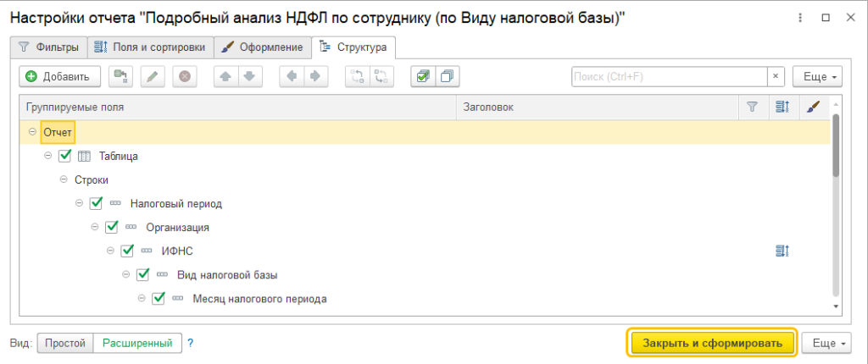Image resolution: width=868 pixels, height=364 pixels.
Task: Open the Поля и сортировки tab
Action: (150, 47)
